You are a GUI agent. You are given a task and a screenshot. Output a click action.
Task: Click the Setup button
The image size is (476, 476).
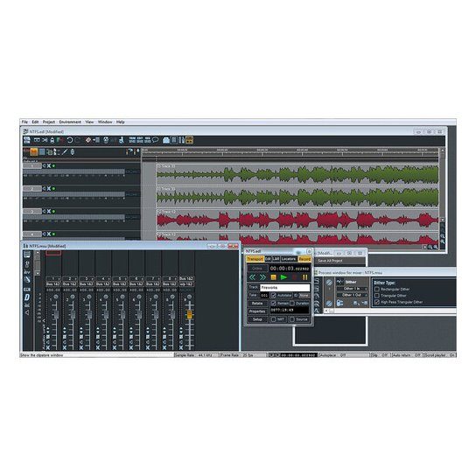point(257,319)
